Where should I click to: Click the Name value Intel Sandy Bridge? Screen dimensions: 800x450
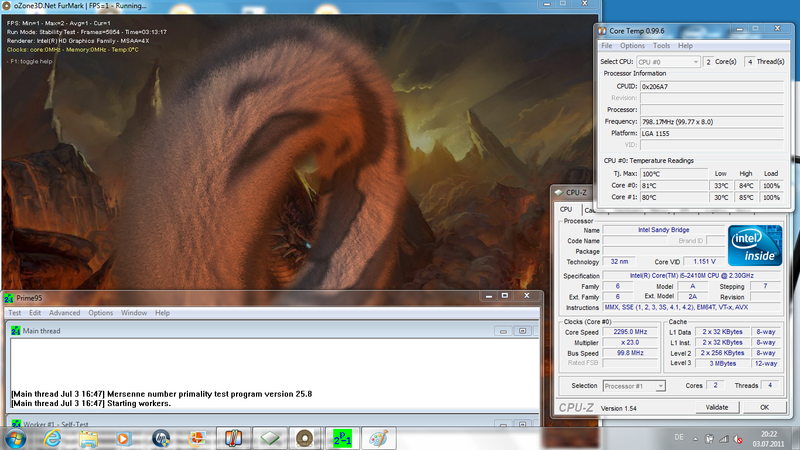click(x=663, y=230)
